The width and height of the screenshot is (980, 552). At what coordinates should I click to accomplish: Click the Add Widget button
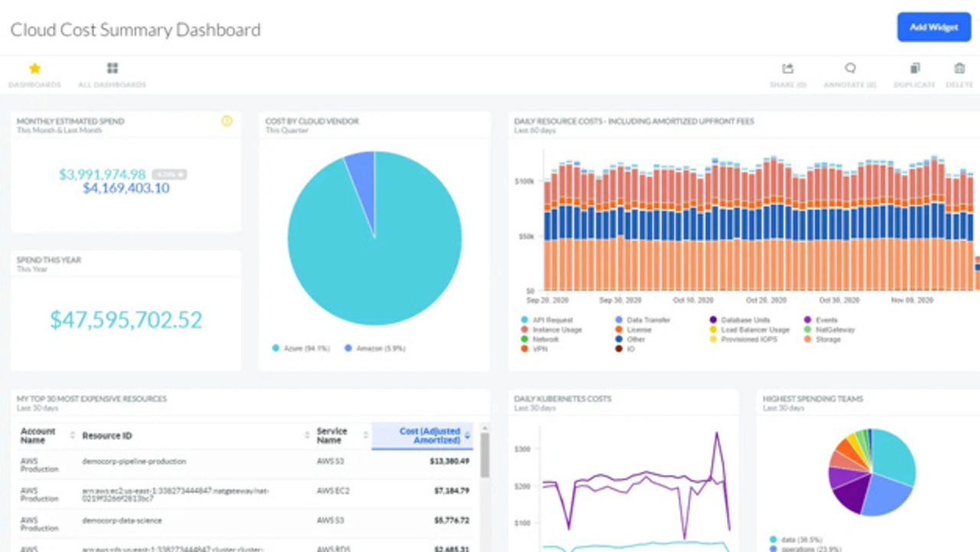click(933, 27)
